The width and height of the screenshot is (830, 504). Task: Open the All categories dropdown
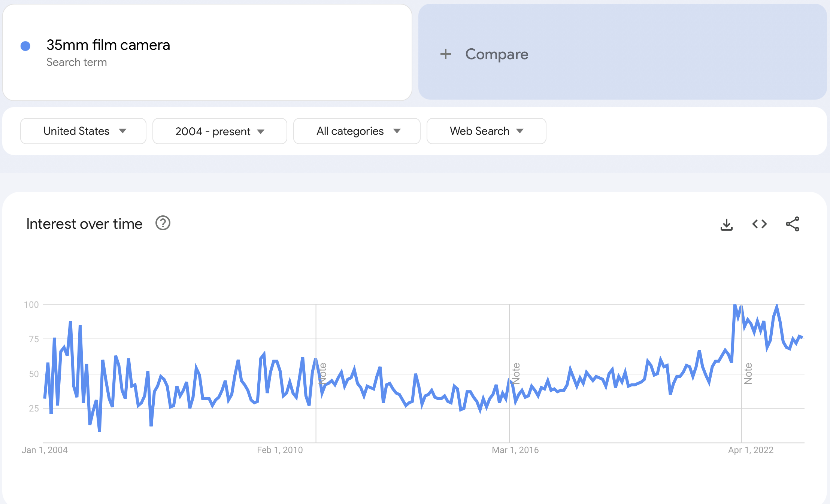coord(357,131)
